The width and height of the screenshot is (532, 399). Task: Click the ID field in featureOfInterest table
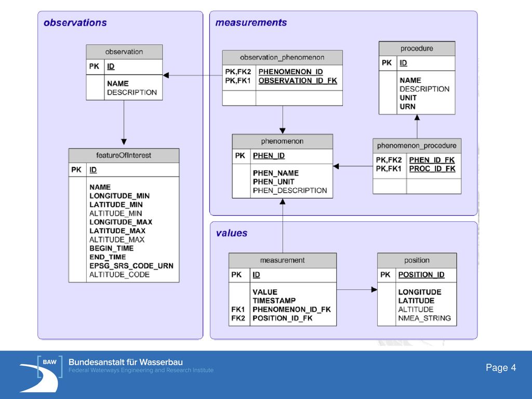(94, 170)
